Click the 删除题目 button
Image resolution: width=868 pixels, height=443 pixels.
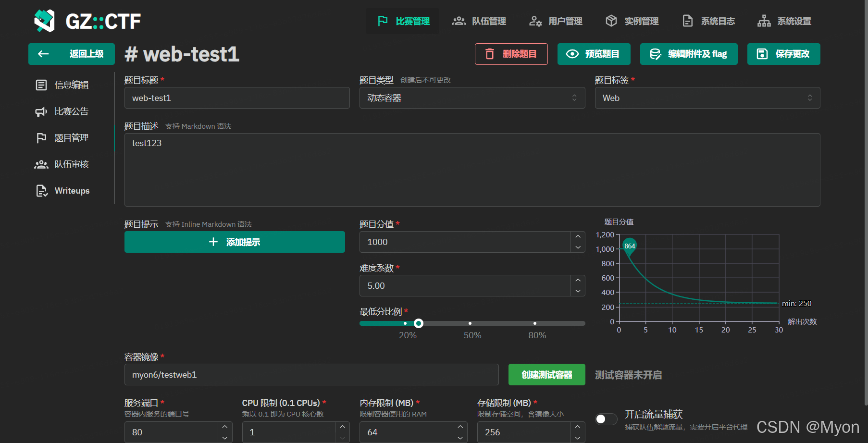511,54
